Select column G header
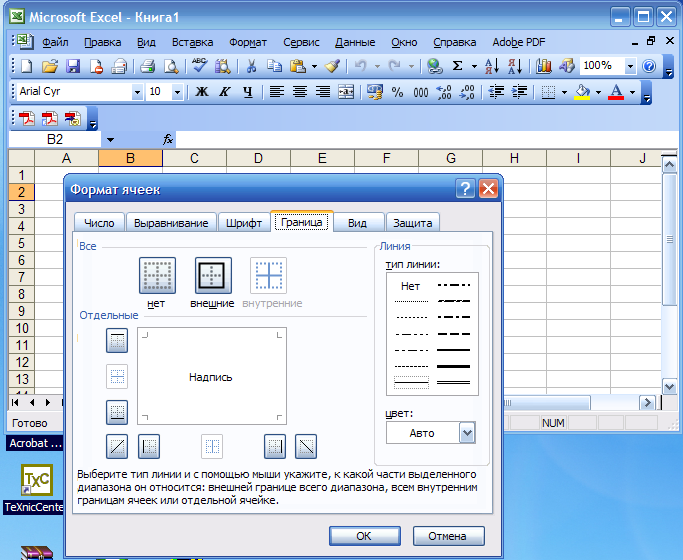 450,158
